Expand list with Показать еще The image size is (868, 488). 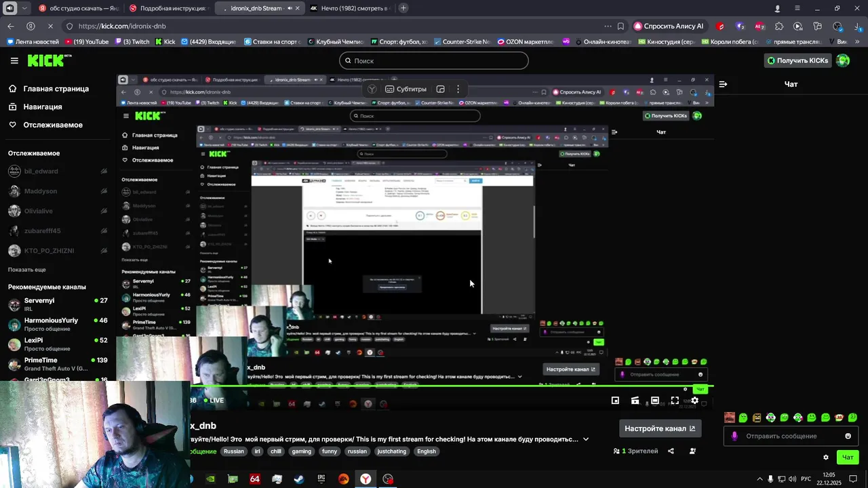tap(27, 270)
